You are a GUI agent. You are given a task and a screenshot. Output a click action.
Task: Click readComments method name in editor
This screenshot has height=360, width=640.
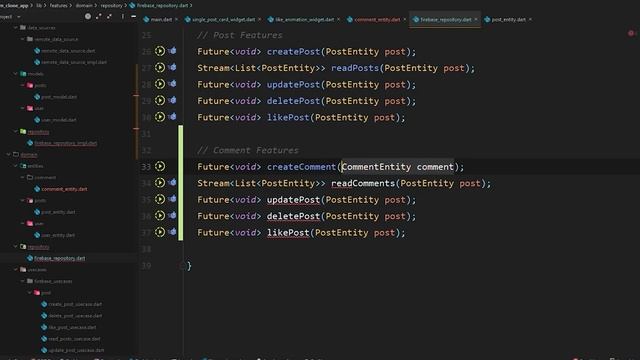363,183
